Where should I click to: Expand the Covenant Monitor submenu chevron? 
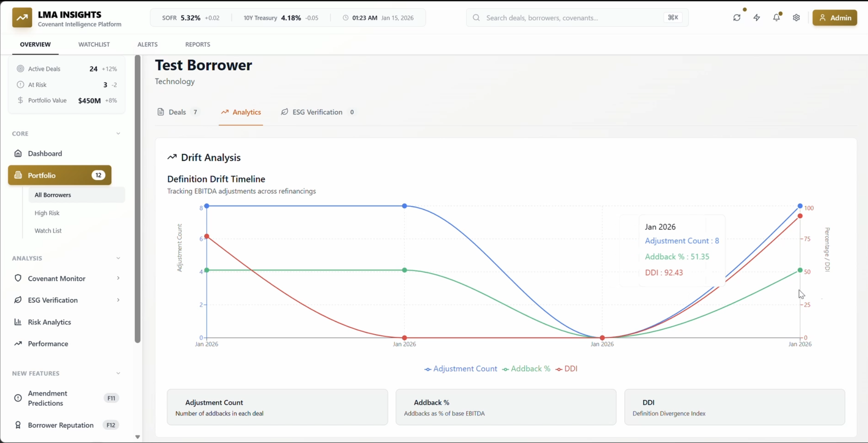coord(118,278)
